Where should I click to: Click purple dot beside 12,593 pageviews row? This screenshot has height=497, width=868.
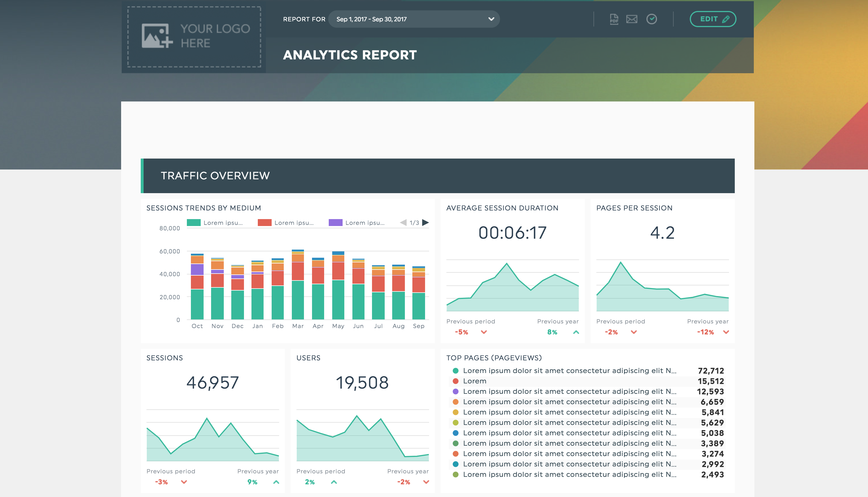(455, 391)
